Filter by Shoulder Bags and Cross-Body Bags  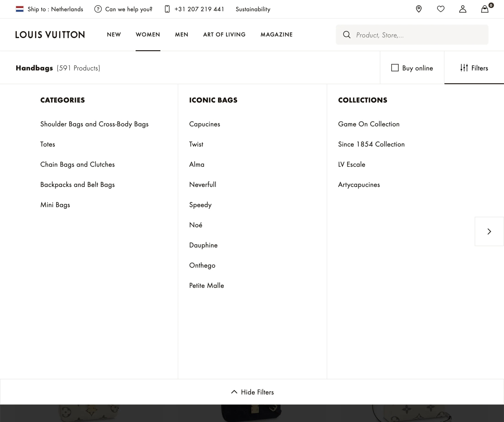(94, 124)
